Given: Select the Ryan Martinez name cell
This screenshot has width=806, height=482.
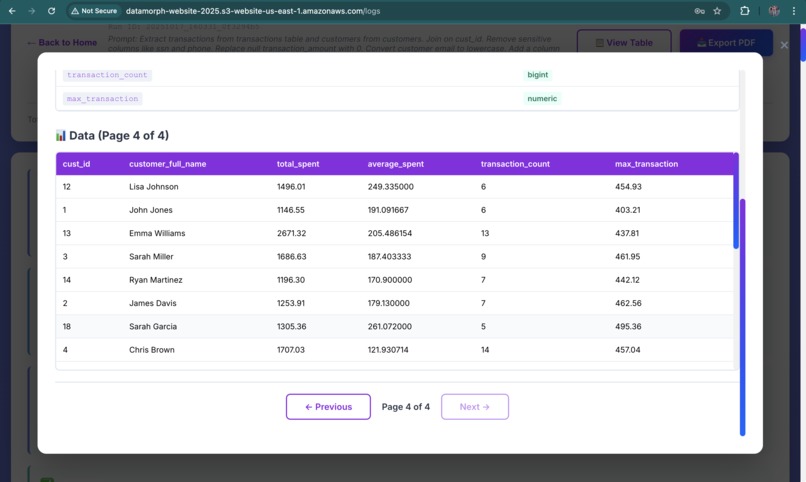Looking at the screenshot, I should (156, 280).
